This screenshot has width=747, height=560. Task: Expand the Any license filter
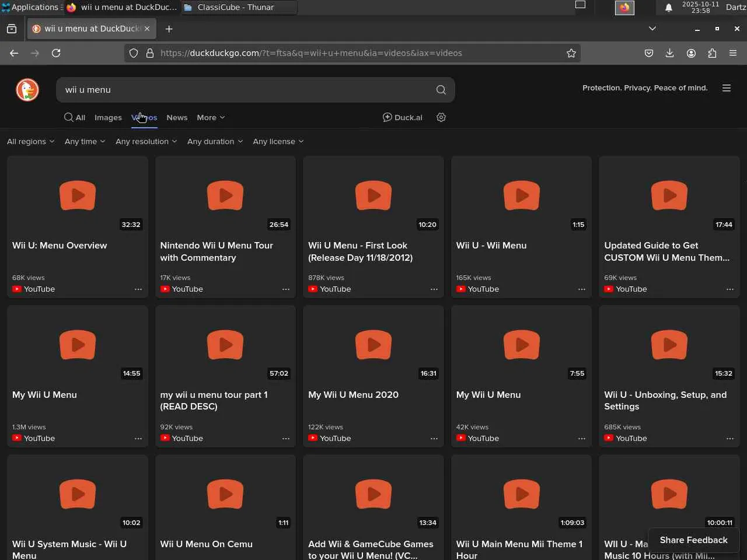click(278, 141)
